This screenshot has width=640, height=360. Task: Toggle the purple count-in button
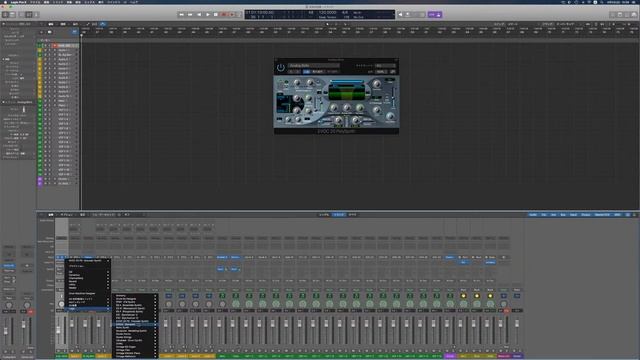[432, 15]
